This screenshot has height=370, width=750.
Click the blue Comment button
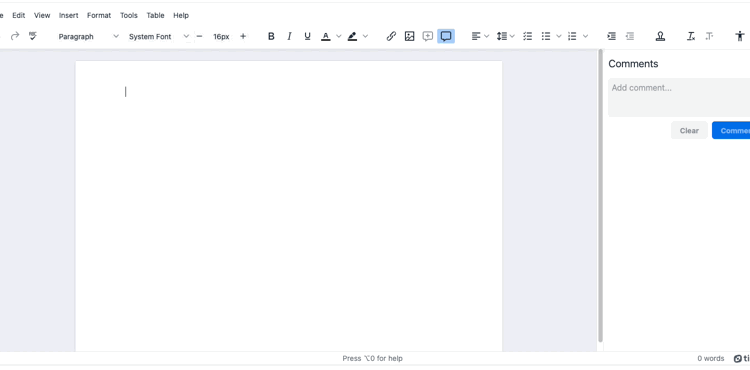pos(731,131)
